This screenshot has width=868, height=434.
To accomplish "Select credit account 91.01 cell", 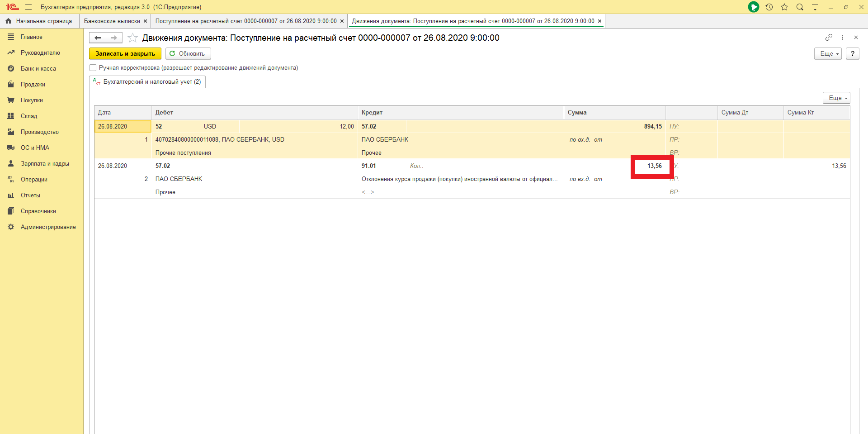I will point(382,166).
